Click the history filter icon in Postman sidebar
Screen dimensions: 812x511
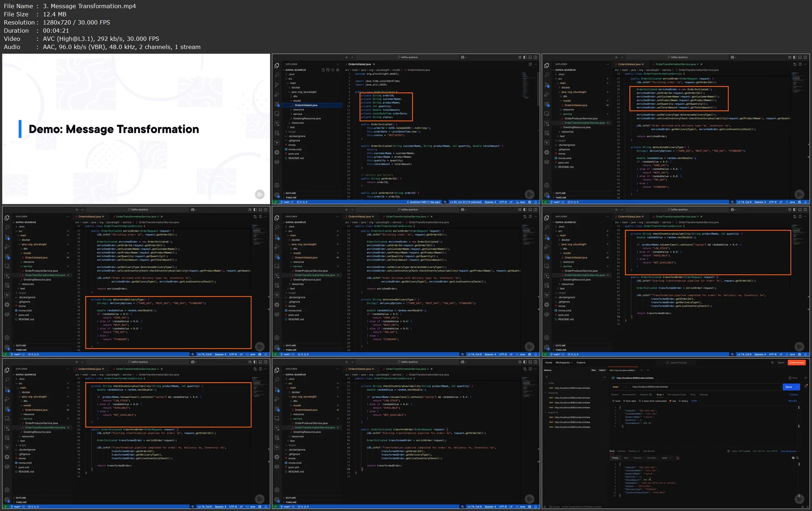point(547,377)
